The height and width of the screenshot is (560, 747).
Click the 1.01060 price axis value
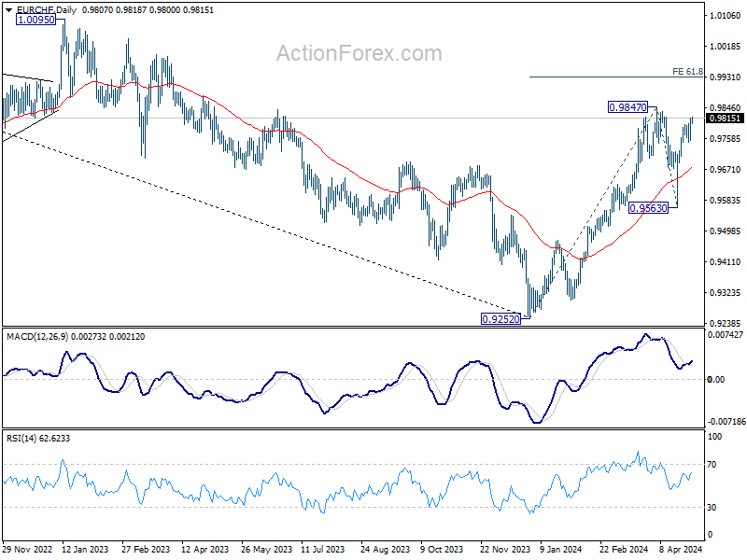pos(726,16)
